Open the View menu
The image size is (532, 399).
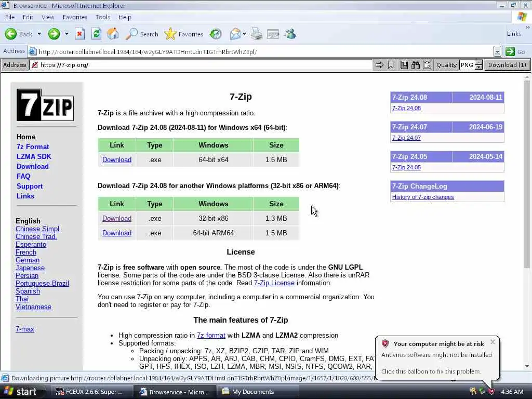[48, 17]
